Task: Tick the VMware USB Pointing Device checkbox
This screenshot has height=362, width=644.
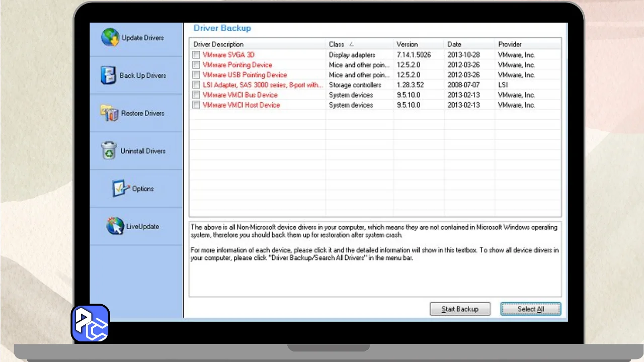Action: click(x=196, y=75)
